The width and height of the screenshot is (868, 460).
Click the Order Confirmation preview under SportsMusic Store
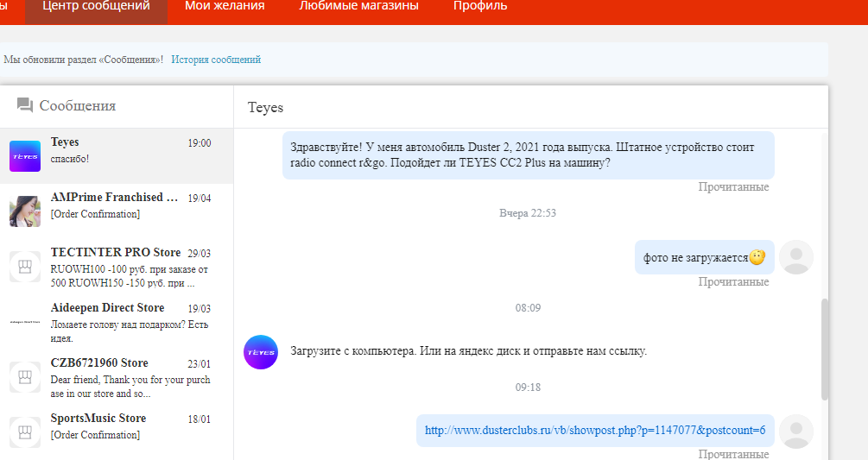pyautogui.click(x=95, y=435)
